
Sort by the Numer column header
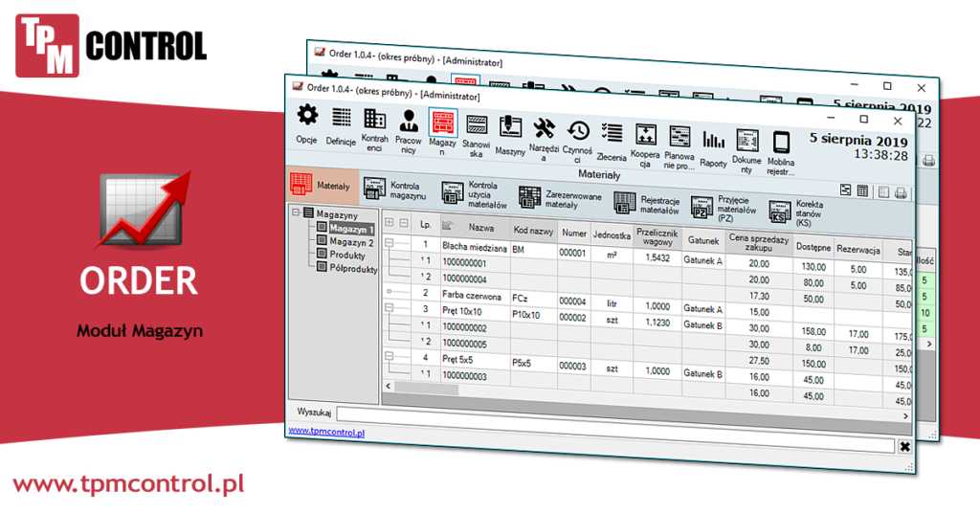(574, 234)
